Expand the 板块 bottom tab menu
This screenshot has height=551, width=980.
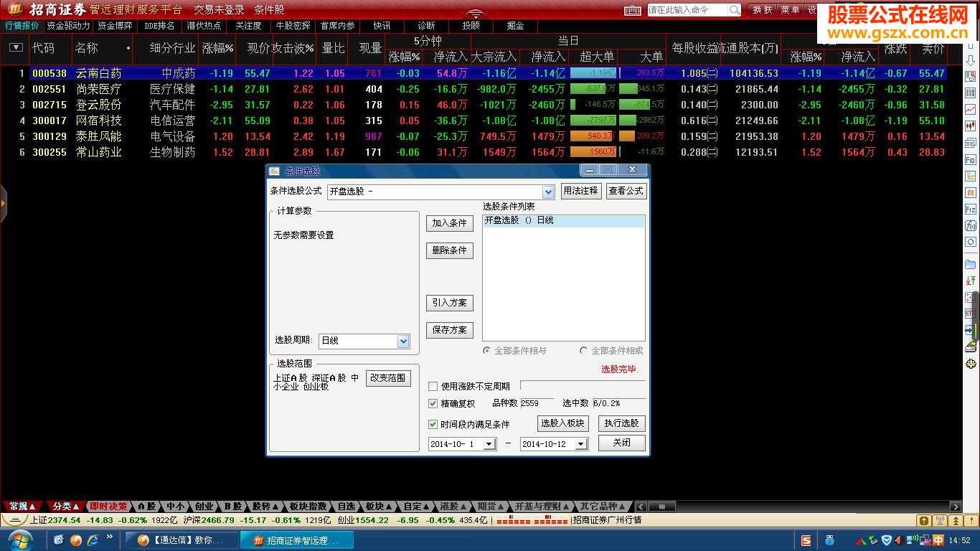(x=379, y=507)
